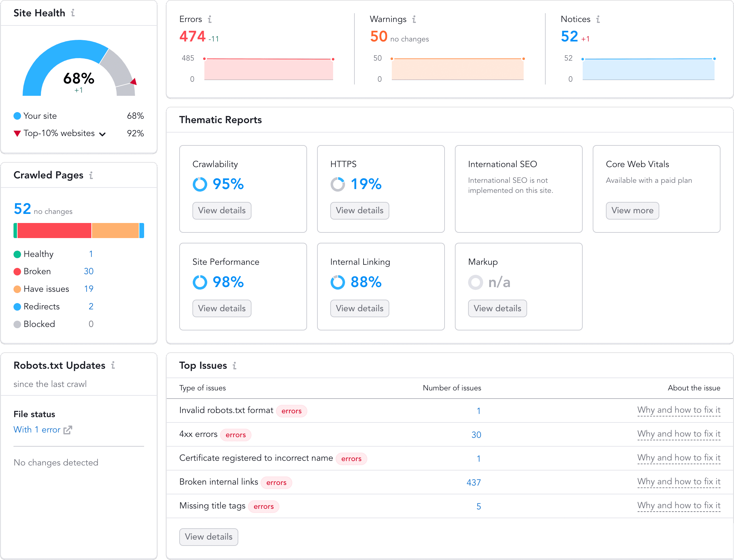Click the Crawled Pages total 52

(x=22, y=209)
